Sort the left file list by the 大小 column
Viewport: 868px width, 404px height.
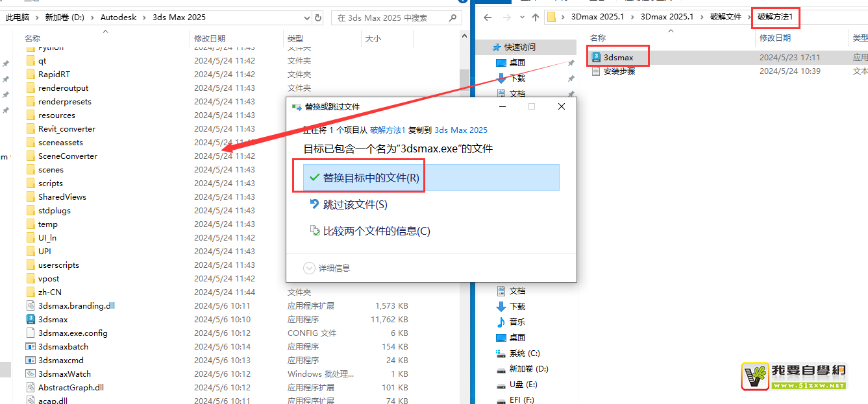pyautogui.click(x=373, y=39)
